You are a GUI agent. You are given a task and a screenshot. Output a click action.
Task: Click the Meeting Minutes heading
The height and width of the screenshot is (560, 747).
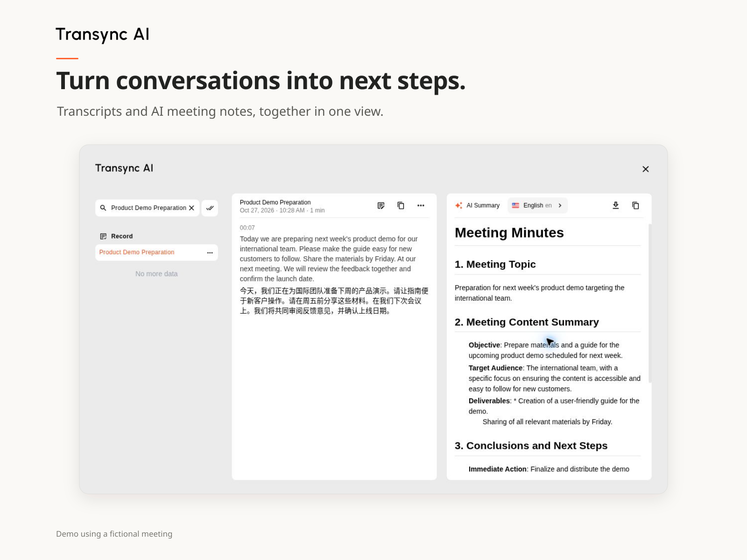pos(509,233)
